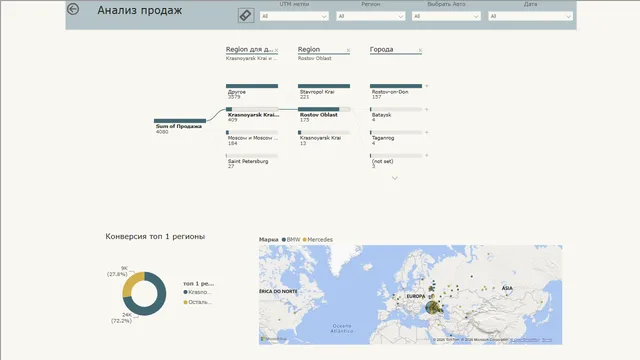Select the Другое node
640x360 pixels.
[252, 91]
